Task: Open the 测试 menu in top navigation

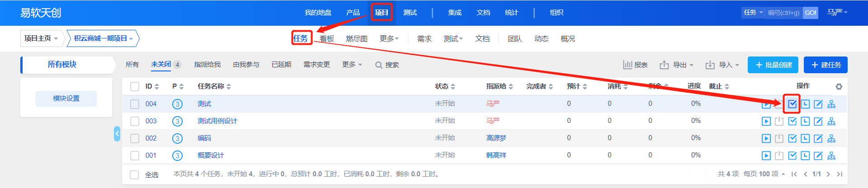Action: pos(410,13)
